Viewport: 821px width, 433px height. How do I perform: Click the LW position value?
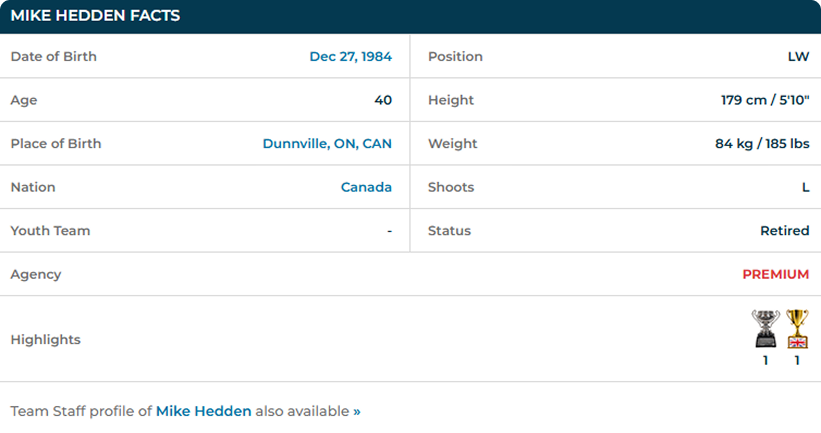pos(798,57)
